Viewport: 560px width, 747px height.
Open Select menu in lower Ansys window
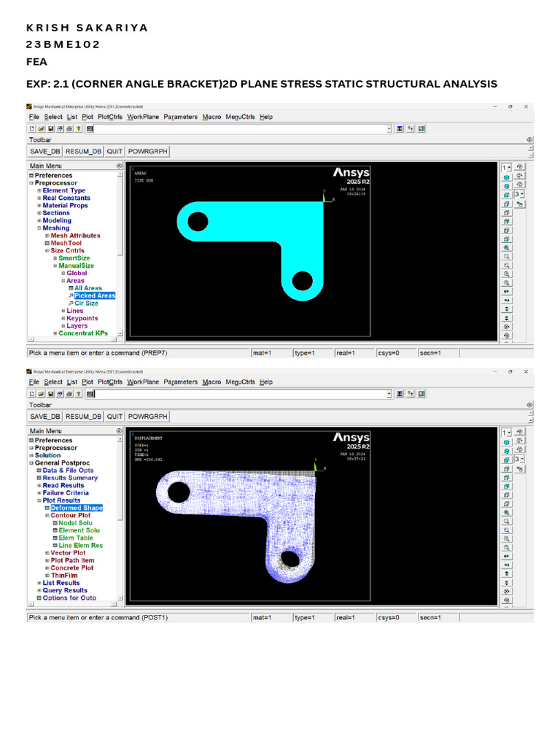pos(53,382)
